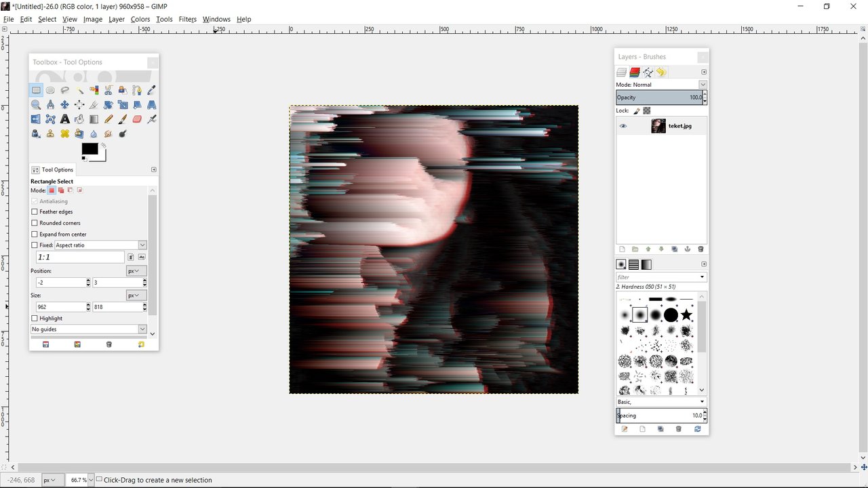Enable Feather edges
This screenshot has height=488, width=868.
(35, 211)
